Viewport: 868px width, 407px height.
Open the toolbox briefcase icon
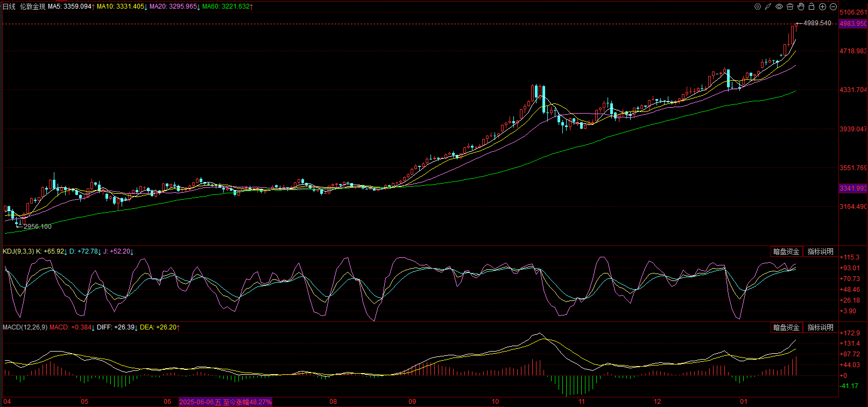click(x=790, y=6)
